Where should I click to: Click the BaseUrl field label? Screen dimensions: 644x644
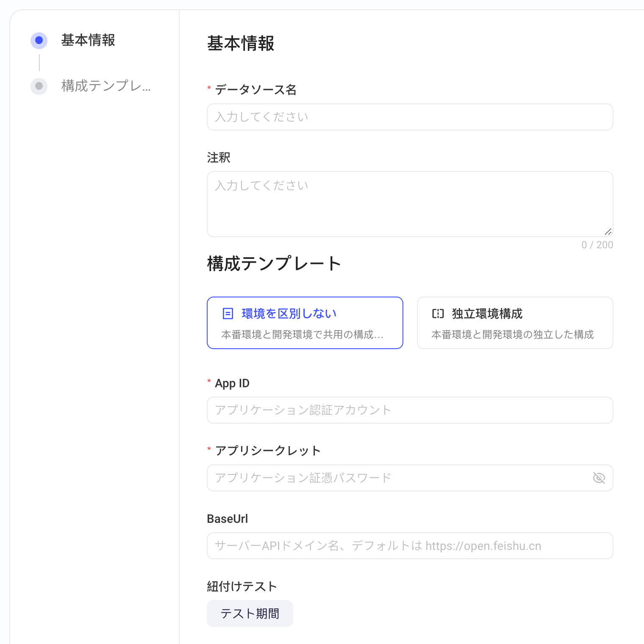coord(228,519)
